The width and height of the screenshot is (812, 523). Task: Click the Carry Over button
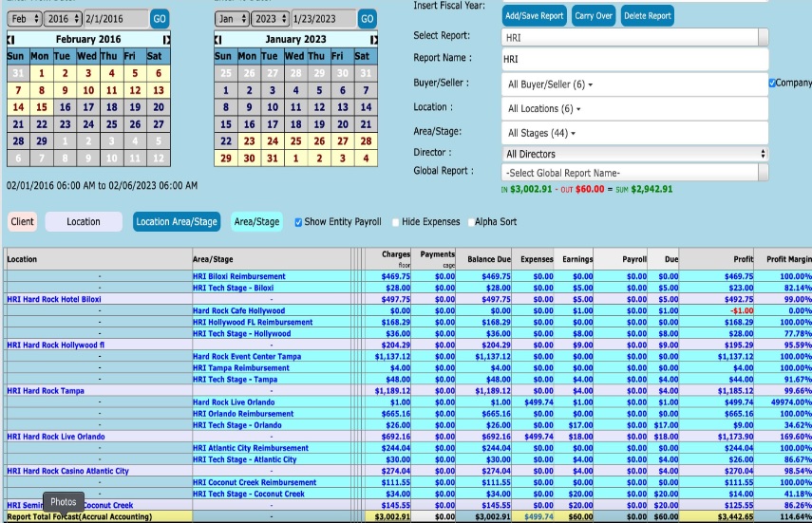tap(594, 16)
